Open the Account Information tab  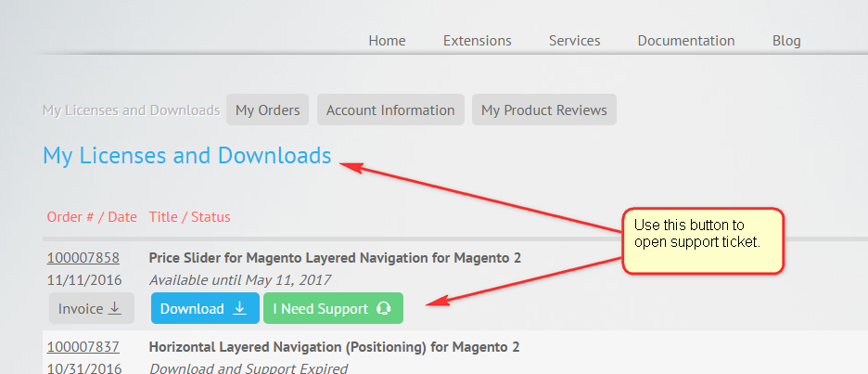tap(390, 110)
